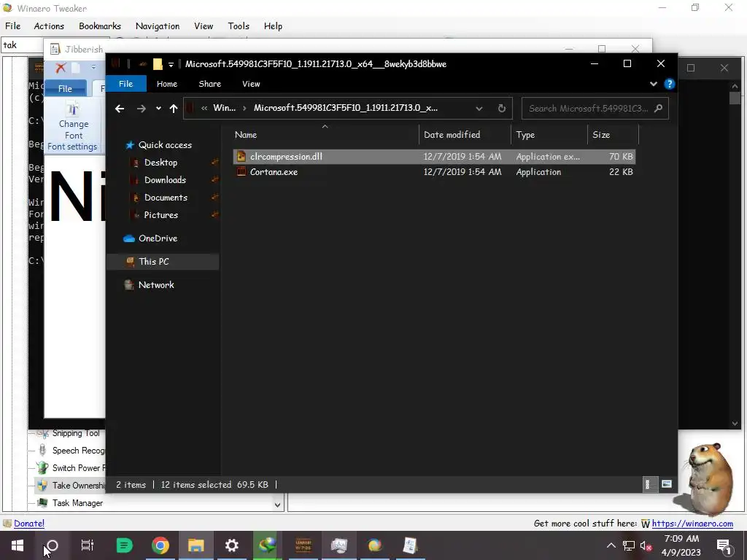This screenshot has width=747, height=560.
Task: Open the File tab in File Explorer
Action: (125, 84)
